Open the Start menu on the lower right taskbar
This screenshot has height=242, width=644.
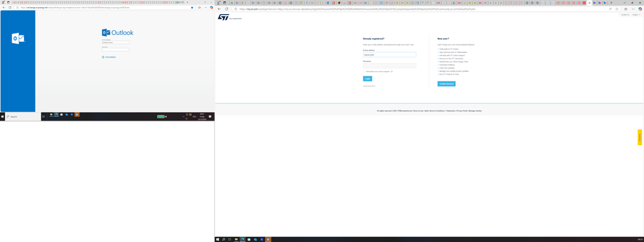pos(218,239)
